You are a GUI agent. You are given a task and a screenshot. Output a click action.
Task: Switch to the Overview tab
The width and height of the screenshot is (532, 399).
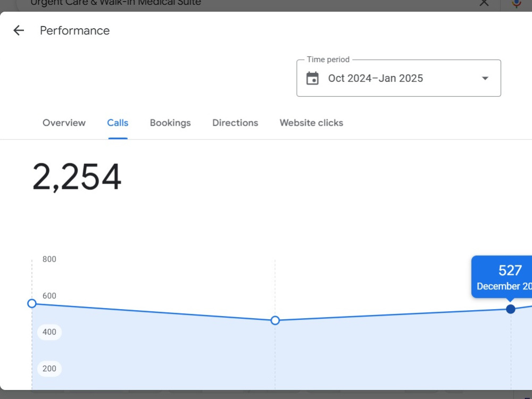tap(64, 123)
